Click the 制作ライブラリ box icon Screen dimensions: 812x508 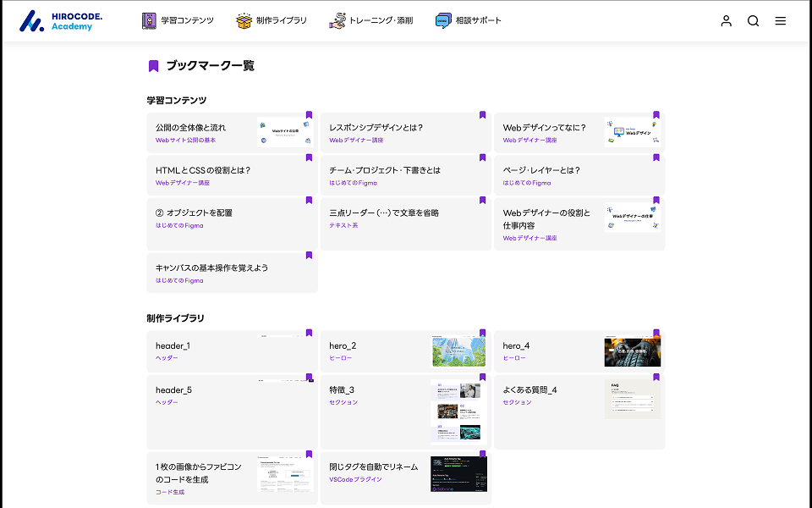[x=244, y=21]
